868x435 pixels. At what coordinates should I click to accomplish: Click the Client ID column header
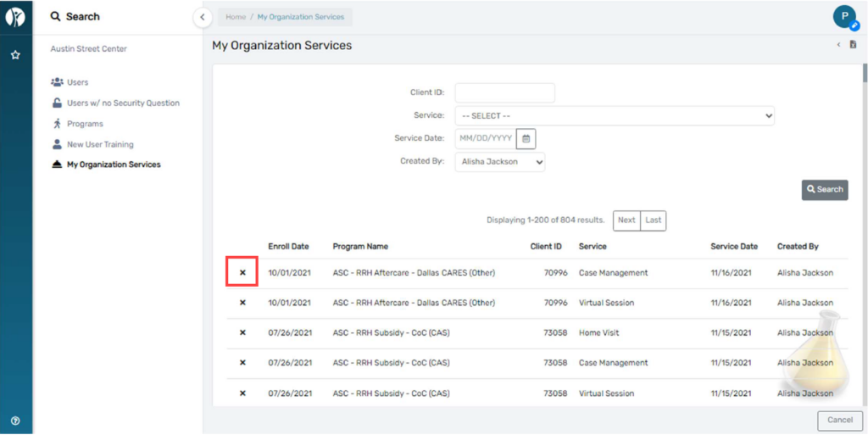point(546,246)
